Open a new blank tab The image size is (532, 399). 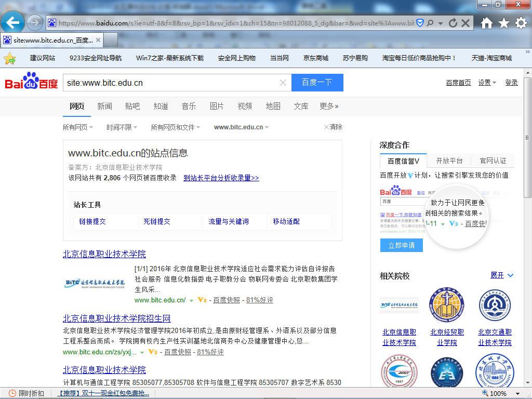pyautogui.click(x=111, y=40)
